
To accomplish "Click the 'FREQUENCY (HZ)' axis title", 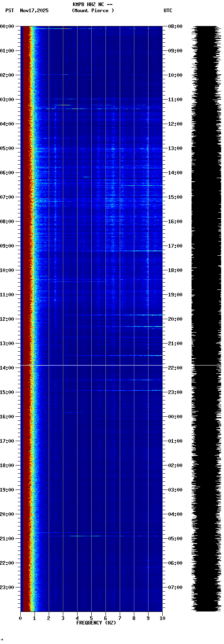I will 96,623.
